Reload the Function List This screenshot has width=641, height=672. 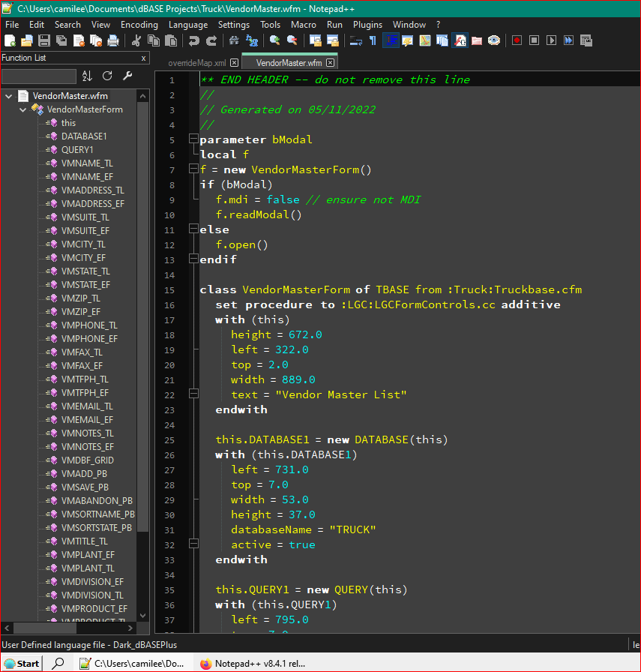(x=106, y=76)
